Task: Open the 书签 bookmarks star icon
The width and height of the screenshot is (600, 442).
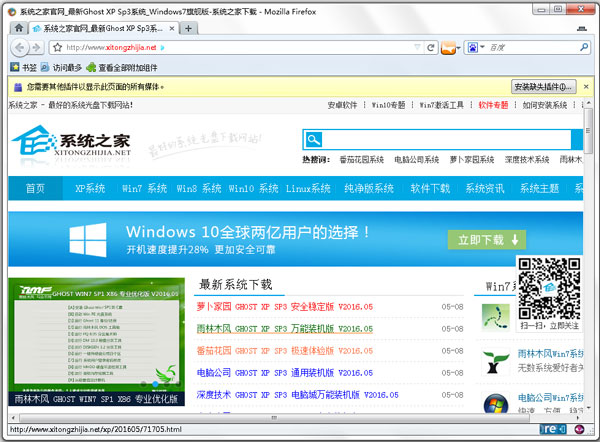Action: coord(15,67)
